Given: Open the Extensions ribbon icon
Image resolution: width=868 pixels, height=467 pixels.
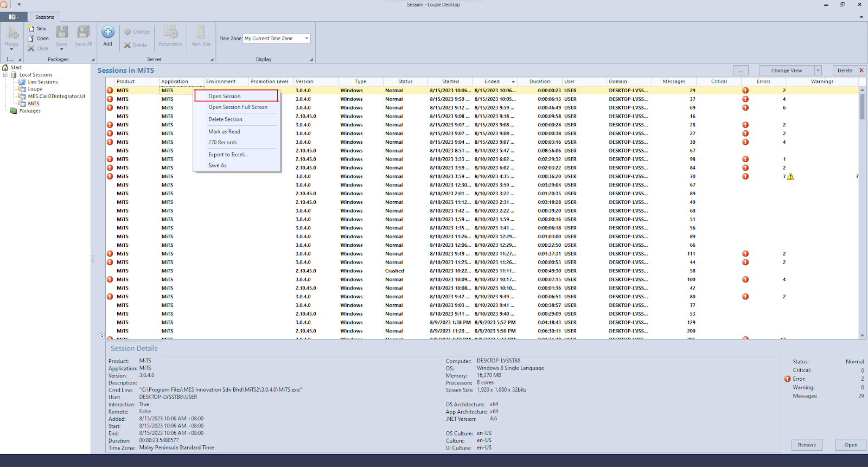Looking at the screenshot, I should point(171,32).
